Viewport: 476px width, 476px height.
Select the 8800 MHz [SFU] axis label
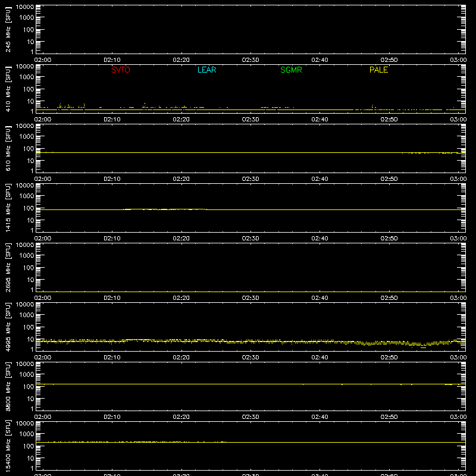(8, 387)
